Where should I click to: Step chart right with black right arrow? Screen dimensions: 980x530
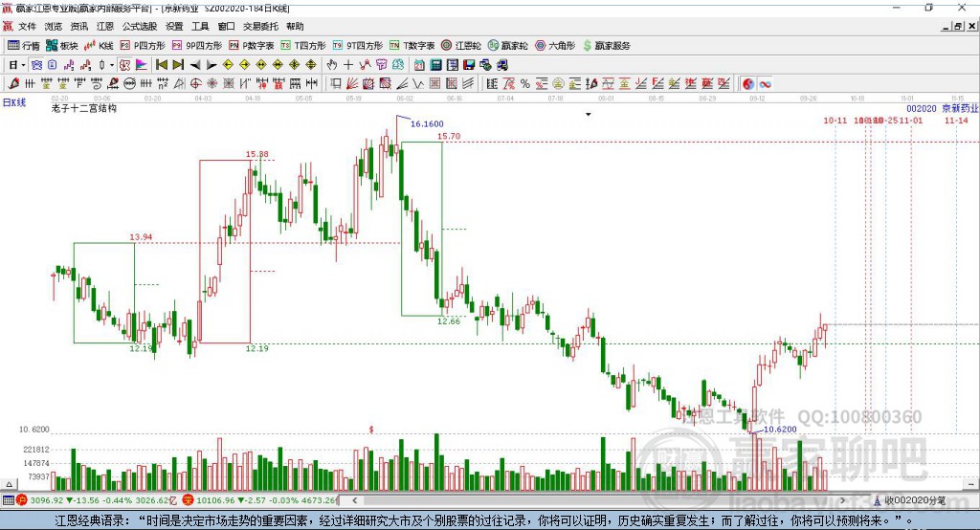tap(212, 65)
